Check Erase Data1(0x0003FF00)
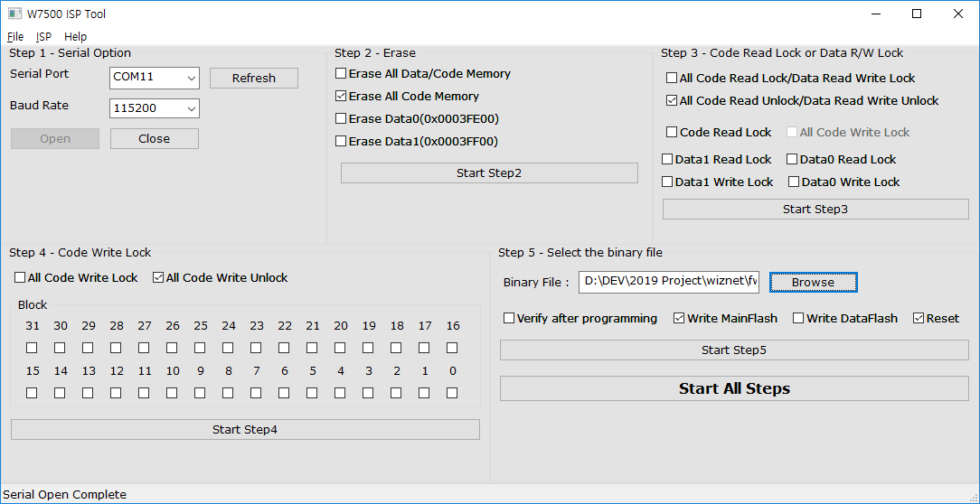This screenshot has height=504, width=980. [x=341, y=141]
